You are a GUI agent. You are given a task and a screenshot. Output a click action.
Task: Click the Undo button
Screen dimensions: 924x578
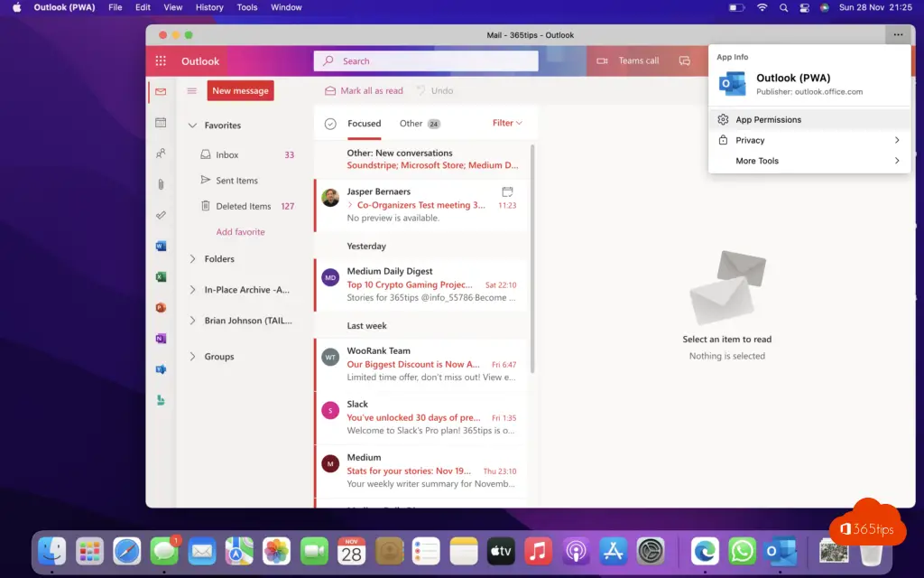435,91
